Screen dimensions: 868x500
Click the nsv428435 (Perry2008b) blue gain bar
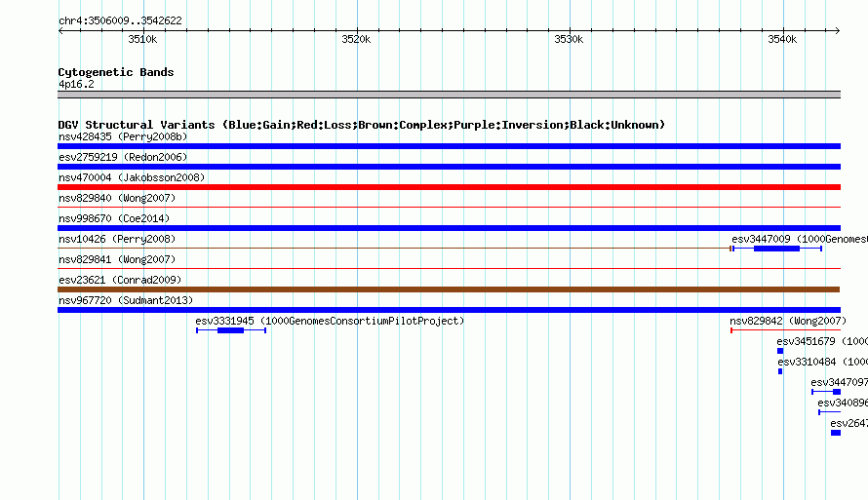tap(449, 146)
